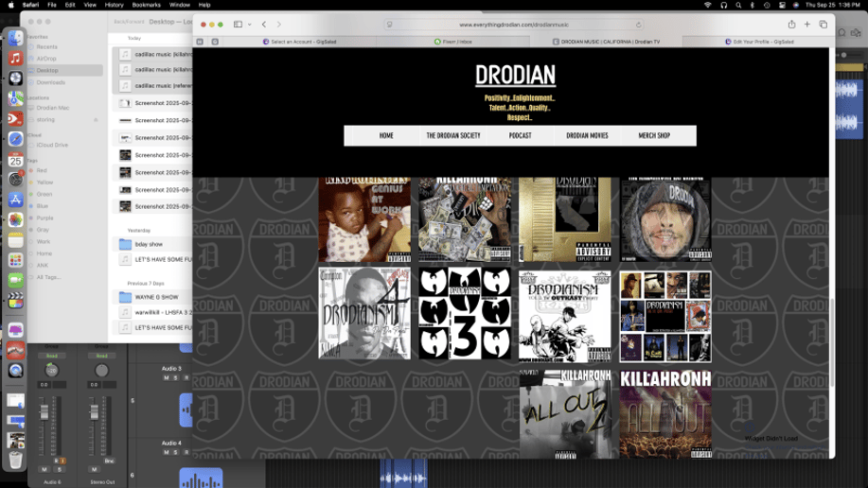Open App Store from the Dock
The height and width of the screenshot is (488, 868).
click(x=15, y=200)
